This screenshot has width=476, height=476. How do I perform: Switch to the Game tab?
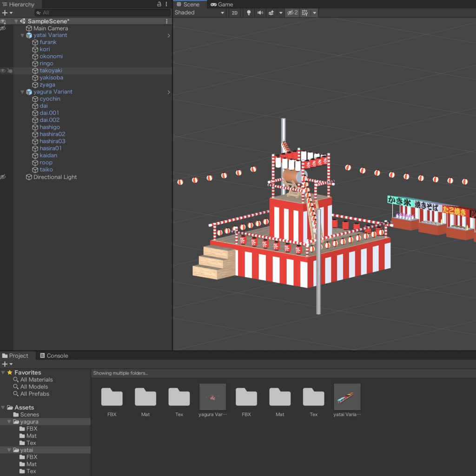coord(222,4)
